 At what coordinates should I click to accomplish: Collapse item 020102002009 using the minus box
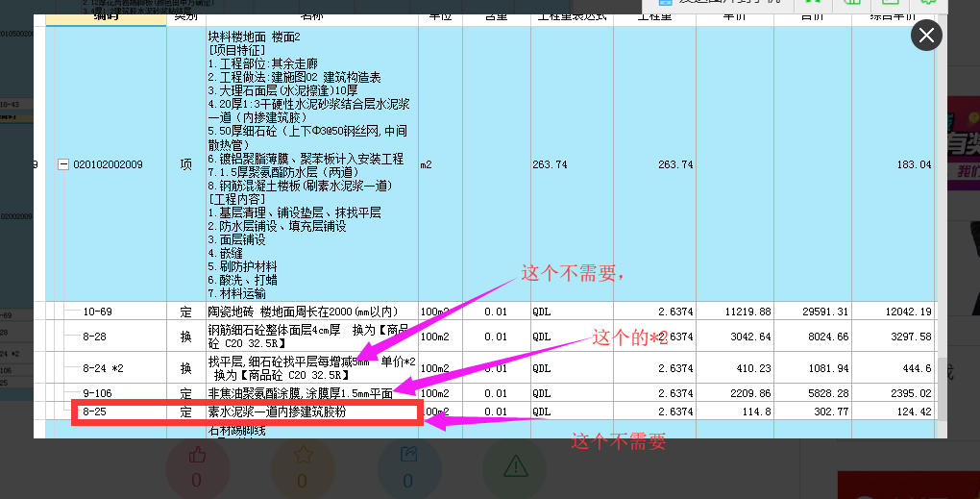[x=63, y=164]
